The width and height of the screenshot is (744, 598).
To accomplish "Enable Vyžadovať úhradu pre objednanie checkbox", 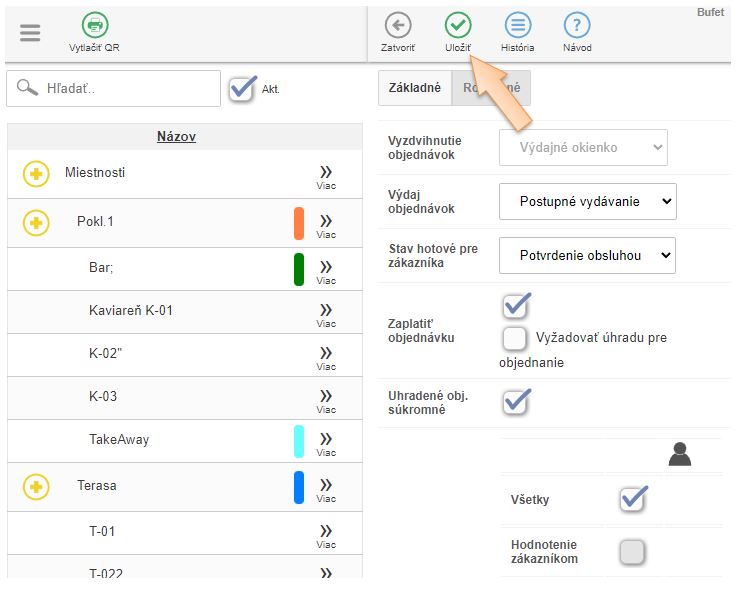I will tap(515, 338).
